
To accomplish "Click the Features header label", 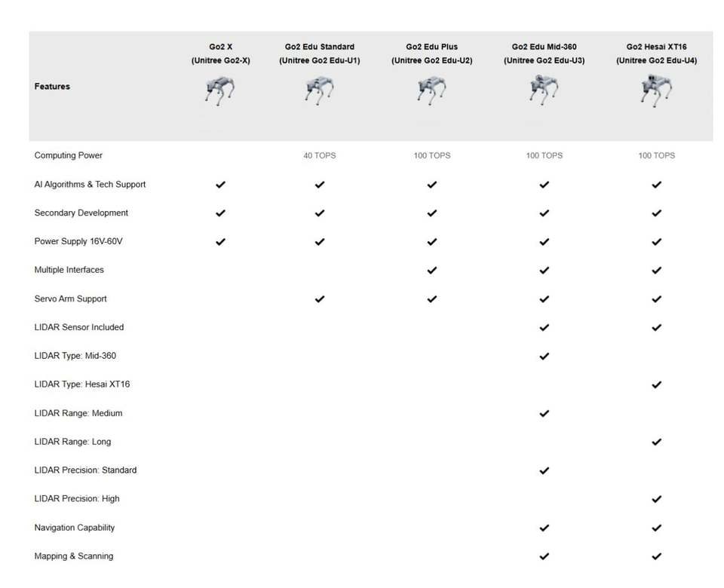I will (52, 86).
